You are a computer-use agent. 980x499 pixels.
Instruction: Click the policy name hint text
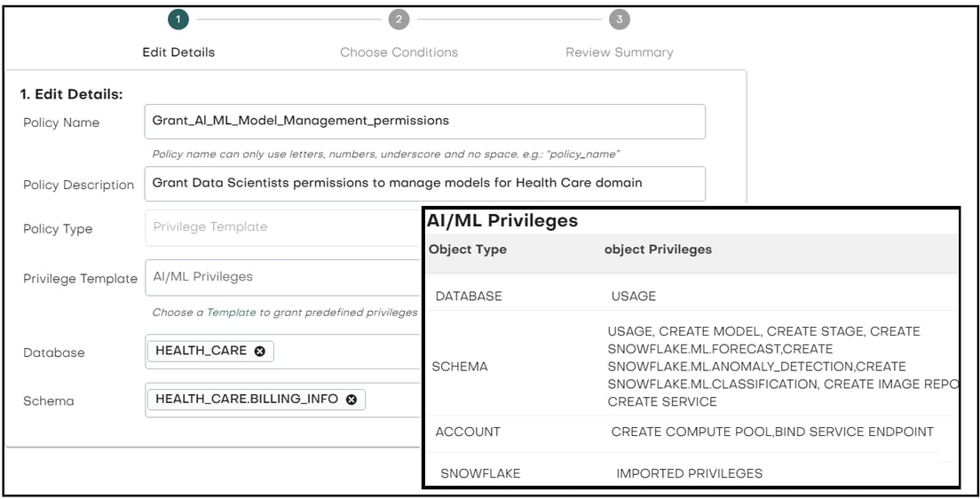pyautogui.click(x=386, y=154)
